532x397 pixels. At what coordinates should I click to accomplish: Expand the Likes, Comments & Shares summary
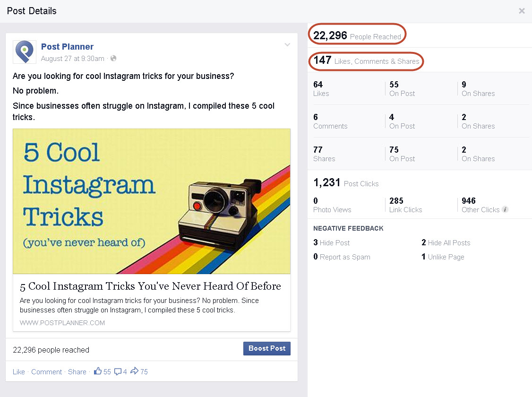366,61
